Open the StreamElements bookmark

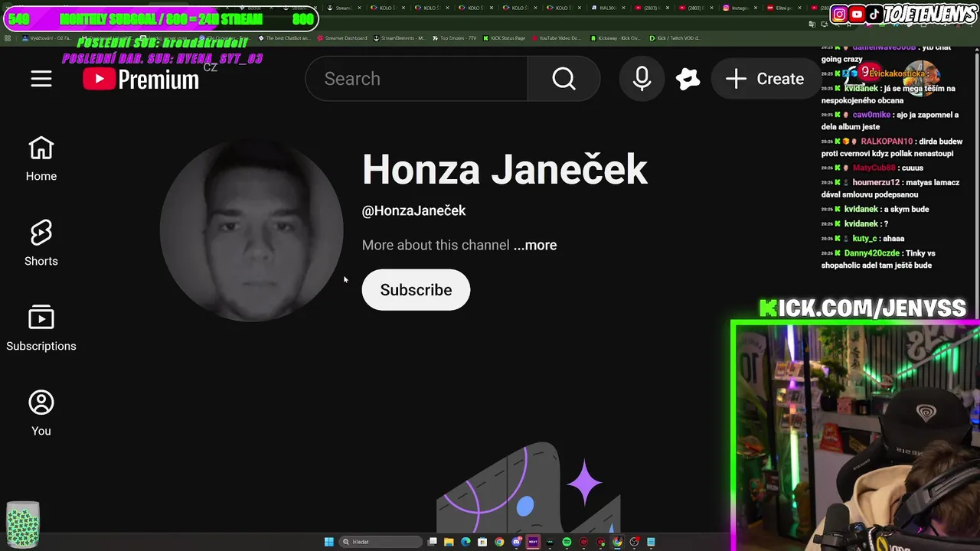pos(399,37)
